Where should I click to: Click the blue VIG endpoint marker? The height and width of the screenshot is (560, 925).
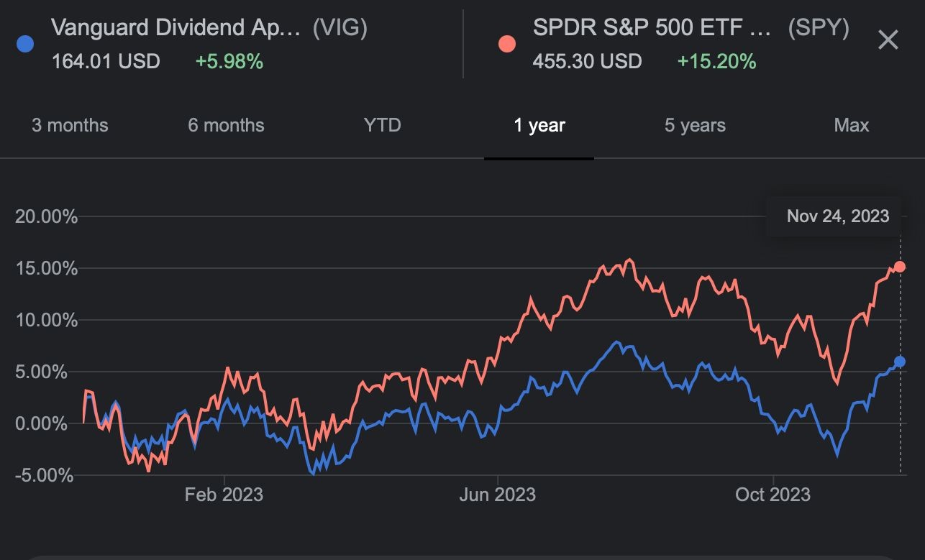[899, 362]
